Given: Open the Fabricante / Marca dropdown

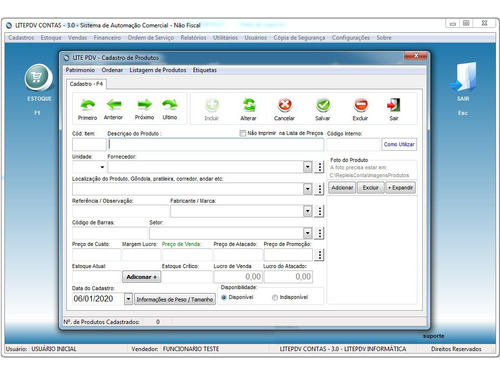Looking at the screenshot, I should (308, 211).
